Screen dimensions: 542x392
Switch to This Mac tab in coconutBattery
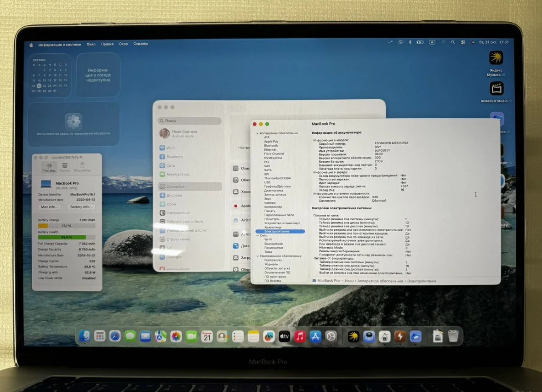click(x=49, y=167)
